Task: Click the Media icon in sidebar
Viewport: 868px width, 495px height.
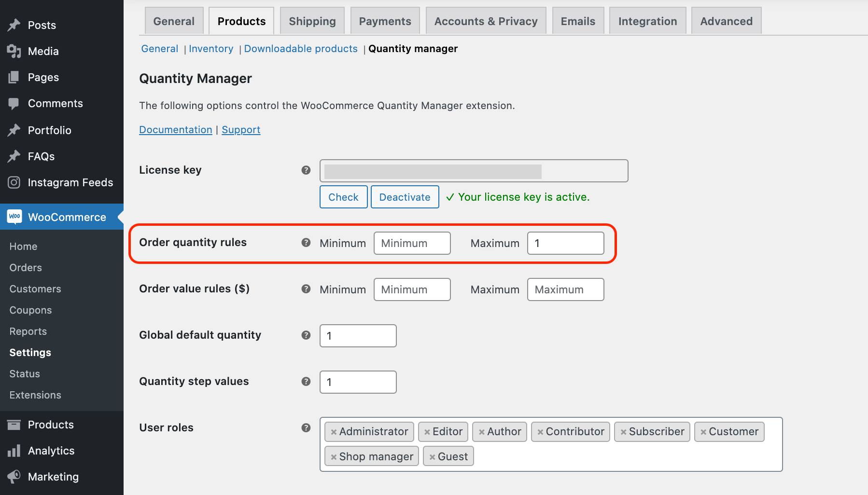Action: [x=14, y=51]
